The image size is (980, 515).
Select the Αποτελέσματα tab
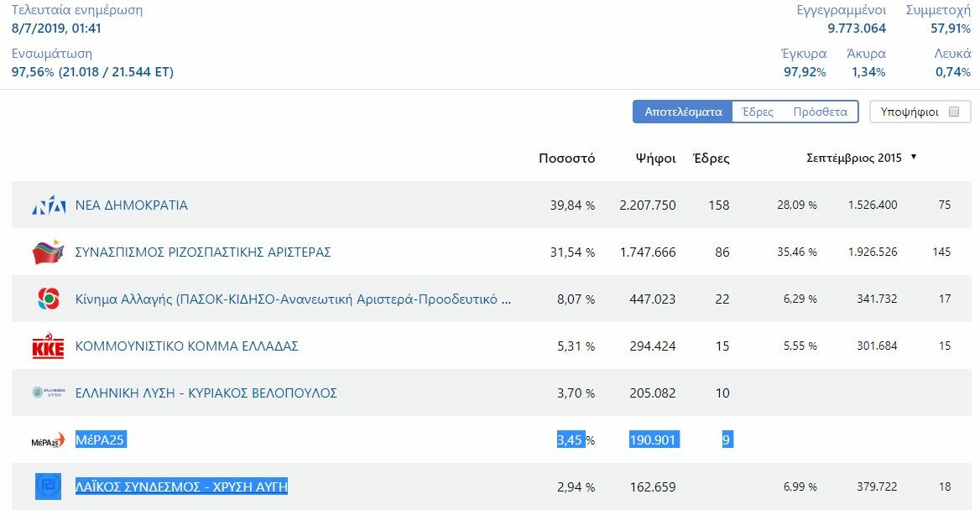[683, 112]
